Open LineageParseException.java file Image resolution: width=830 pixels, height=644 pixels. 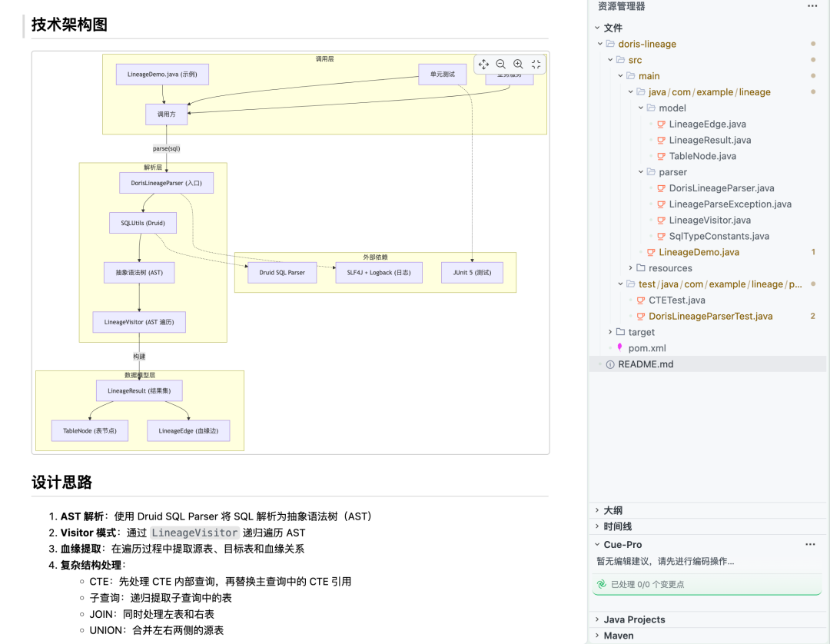click(730, 204)
